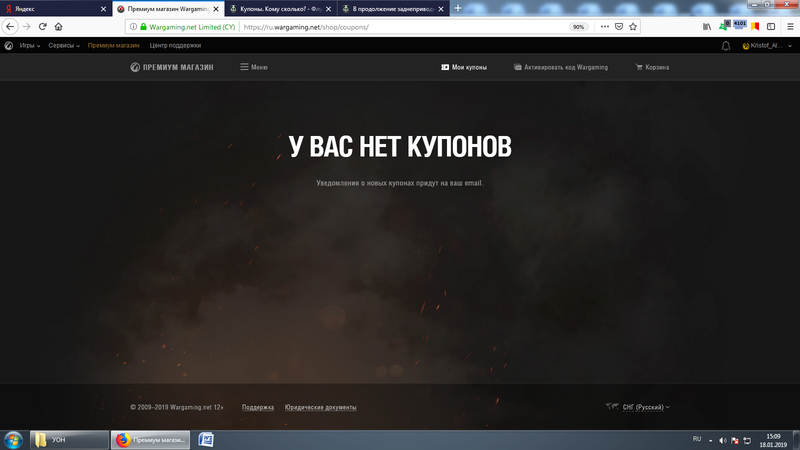The width and height of the screenshot is (800, 450).
Task: Open a new browser tab
Action: pos(458,8)
